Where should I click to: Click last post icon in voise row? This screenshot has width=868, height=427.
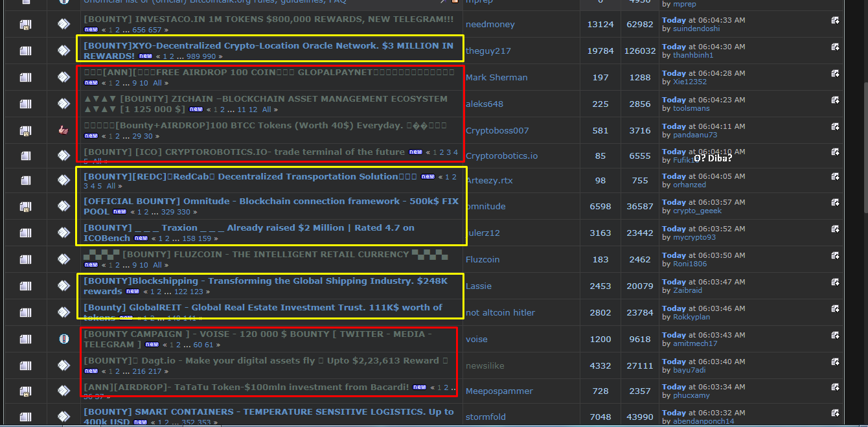pos(836,336)
